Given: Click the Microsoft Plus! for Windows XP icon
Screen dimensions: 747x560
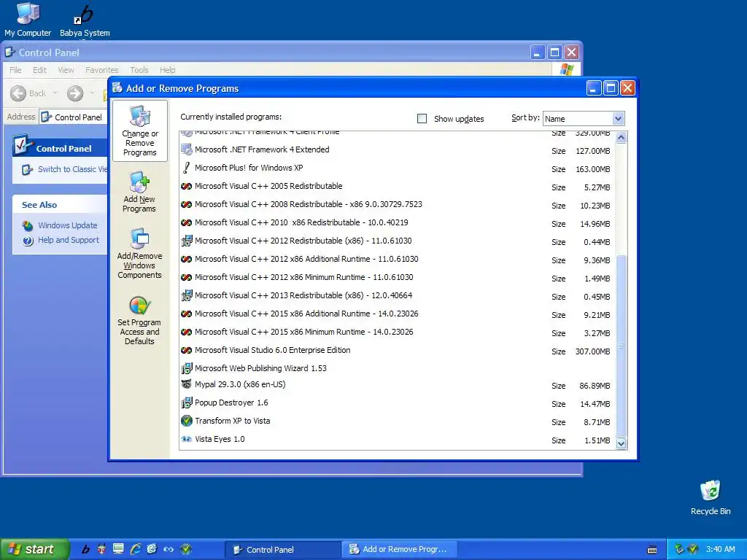Looking at the screenshot, I should point(186,168).
